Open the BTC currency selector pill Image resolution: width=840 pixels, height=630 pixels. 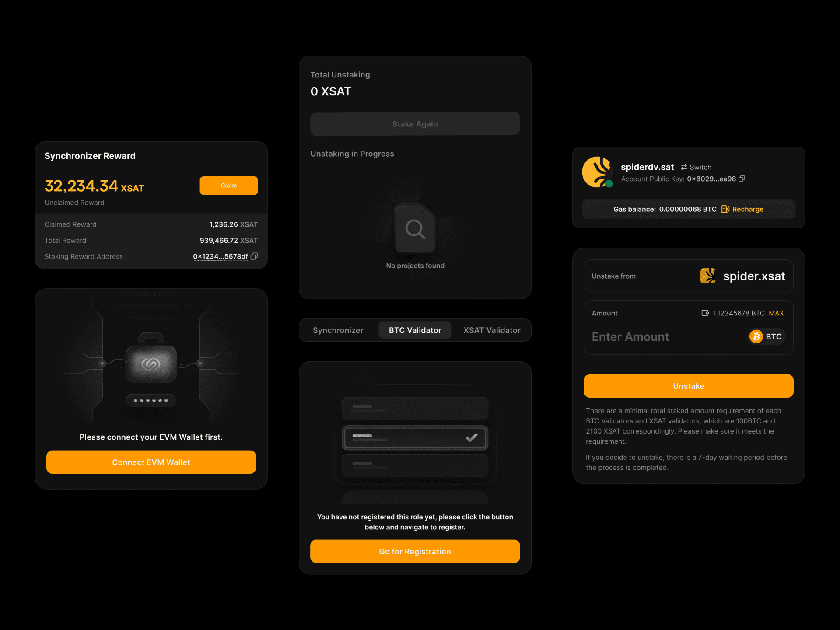[766, 336]
